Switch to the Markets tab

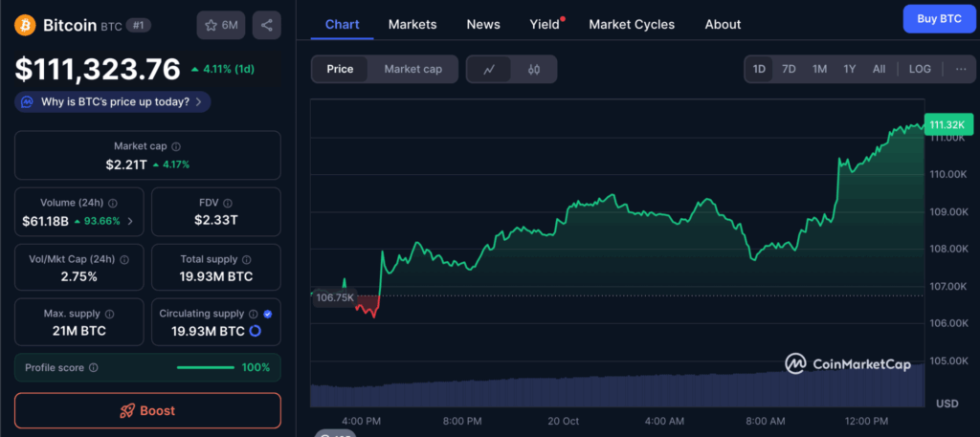coord(412,24)
